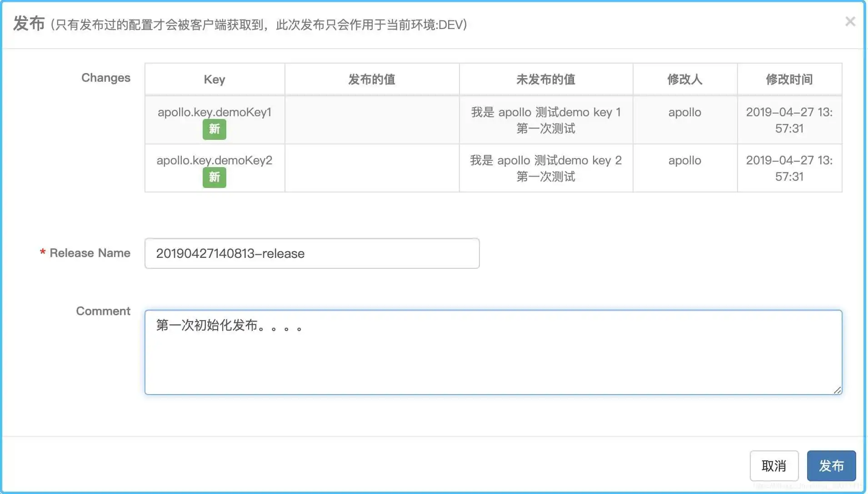Select the apollo.key.demoKey1 key cell
Image resolution: width=868 pixels, height=494 pixels.
click(x=214, y=112)
